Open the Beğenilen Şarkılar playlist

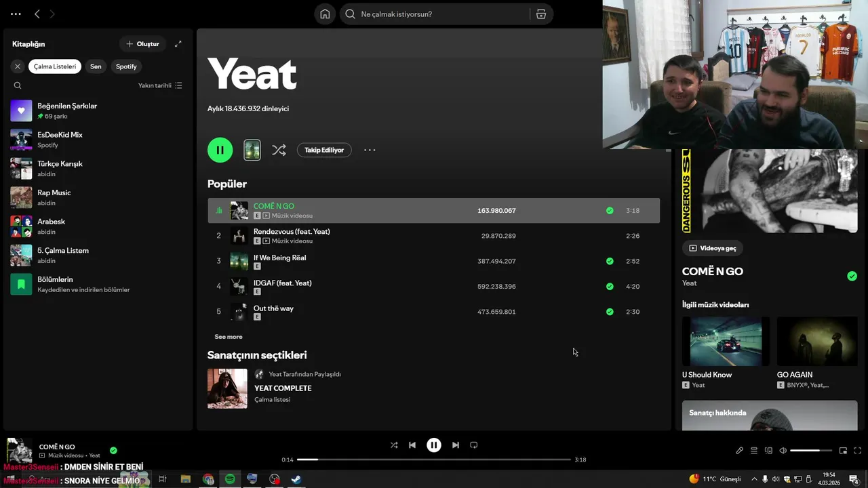point(98,110)
